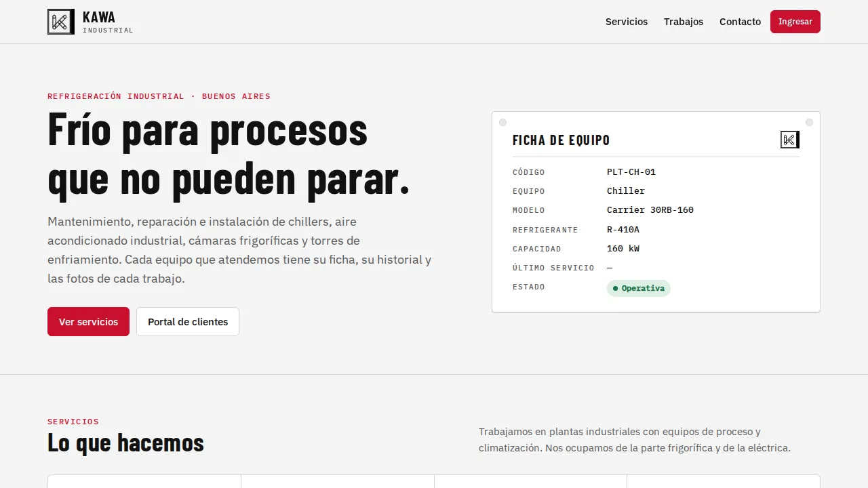The width and height of the screenshot is (868, 488).
Task: Click the red SERVICIOS section label
Action: pos(73,422)
